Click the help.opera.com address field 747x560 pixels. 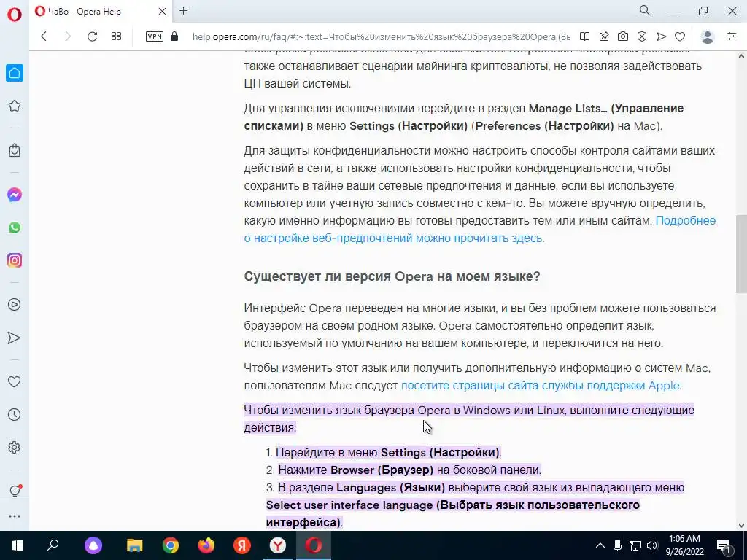[381, 36]
